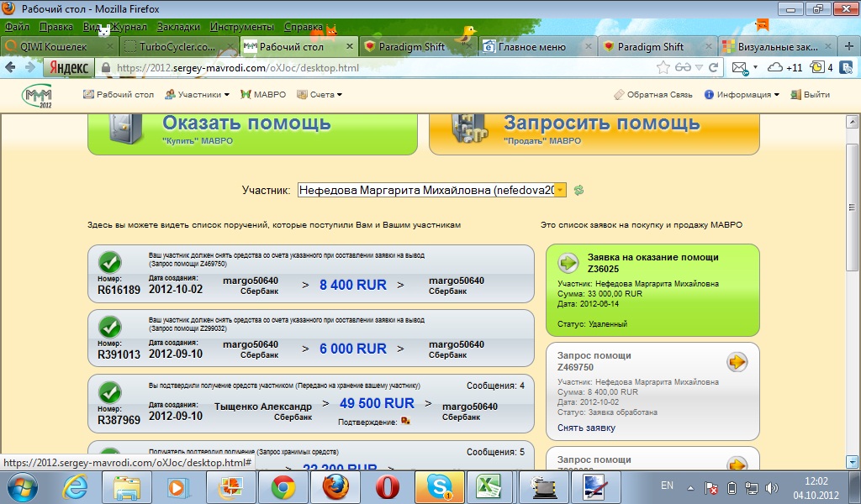Click the green checkmark on order R391013
Image resolution: width=861 pixels, height=504 pixels.
(x=110, y=327)
